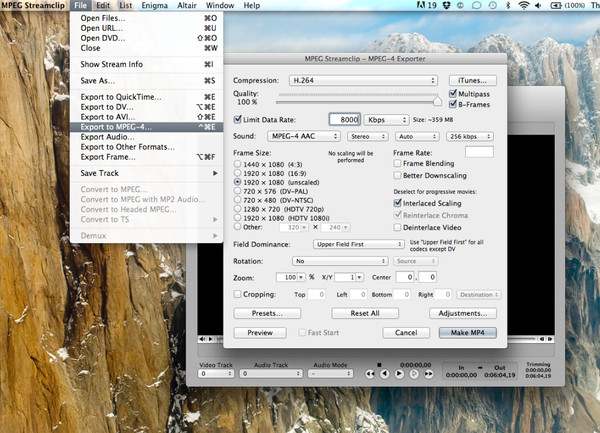The image size is (600, 433).
Task: Open the speech bubble menu bar icon
Action: coord(476,5)
